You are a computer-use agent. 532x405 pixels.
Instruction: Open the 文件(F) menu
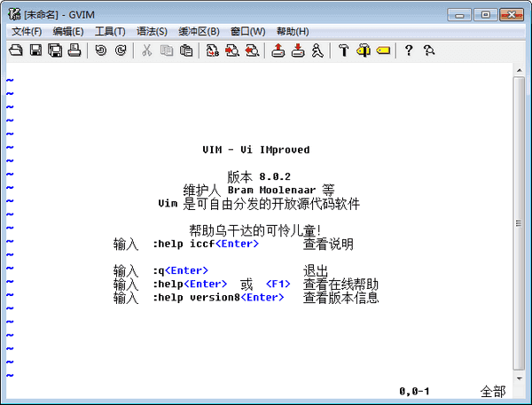point(27,32)
